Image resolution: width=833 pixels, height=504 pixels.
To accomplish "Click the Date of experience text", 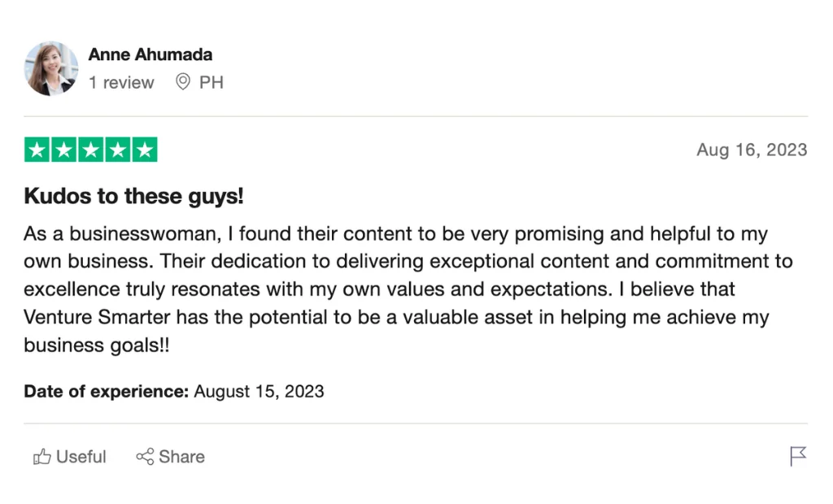I will click(x=104, y=391).
